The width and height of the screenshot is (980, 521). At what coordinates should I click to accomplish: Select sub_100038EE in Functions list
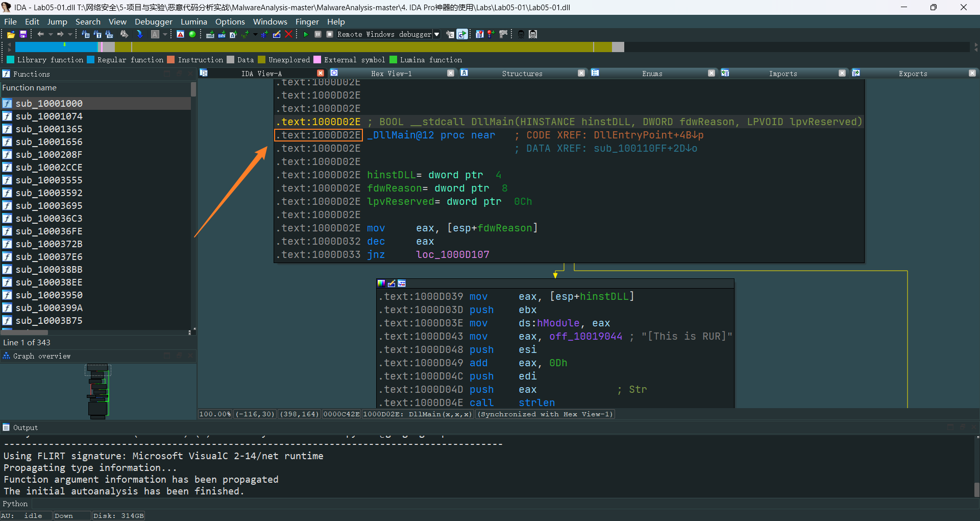[96, 282]
